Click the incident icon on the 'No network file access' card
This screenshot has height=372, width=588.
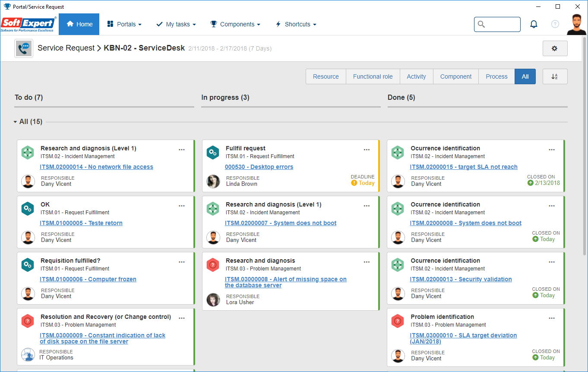tap(28, 153)
